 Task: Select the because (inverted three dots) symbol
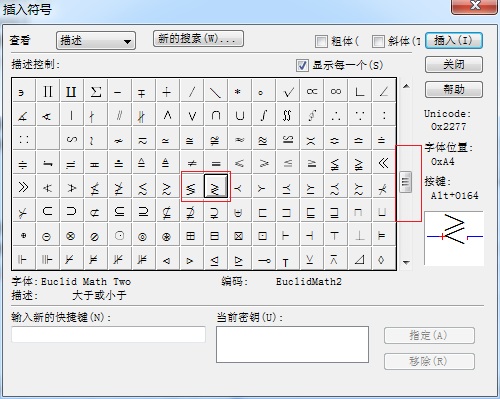click(x=360, y=115)
